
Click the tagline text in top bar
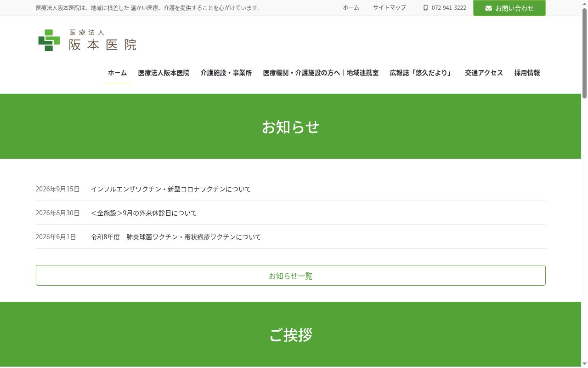[147, 8]
